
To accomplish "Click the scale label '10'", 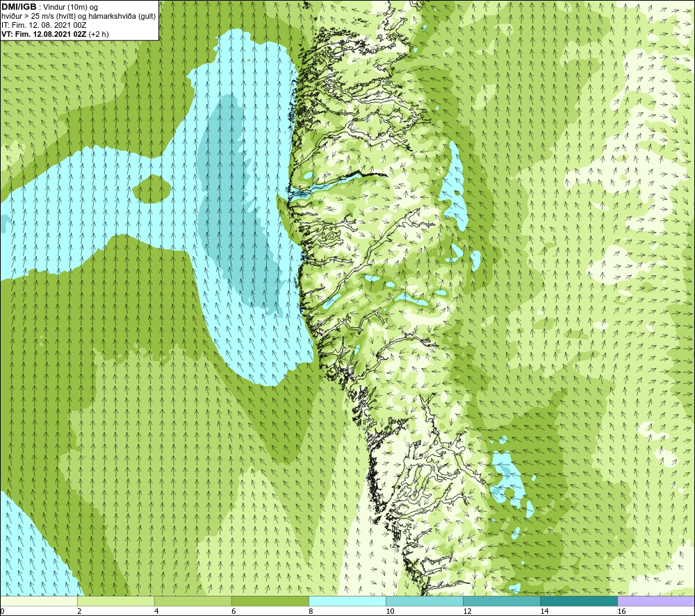I will [390, 611].
